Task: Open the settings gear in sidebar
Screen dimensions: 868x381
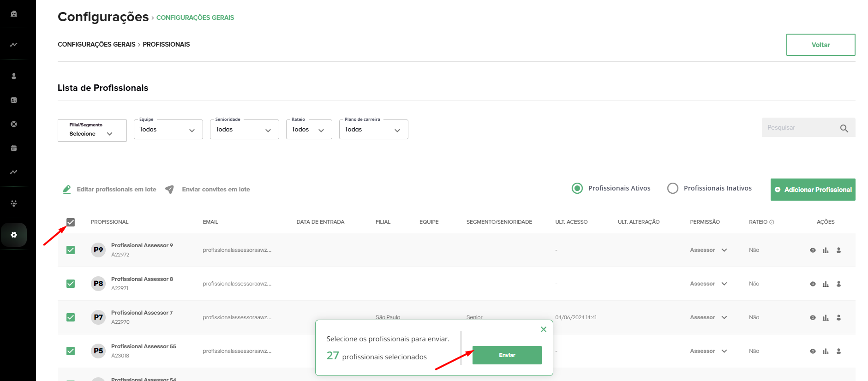Action: 14,235
